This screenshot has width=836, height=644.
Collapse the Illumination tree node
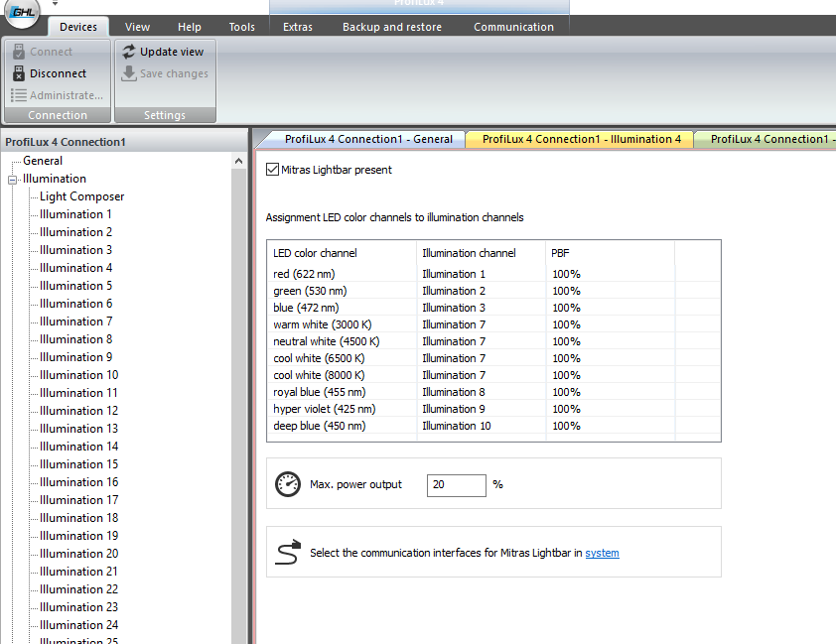tap(12, 180)
